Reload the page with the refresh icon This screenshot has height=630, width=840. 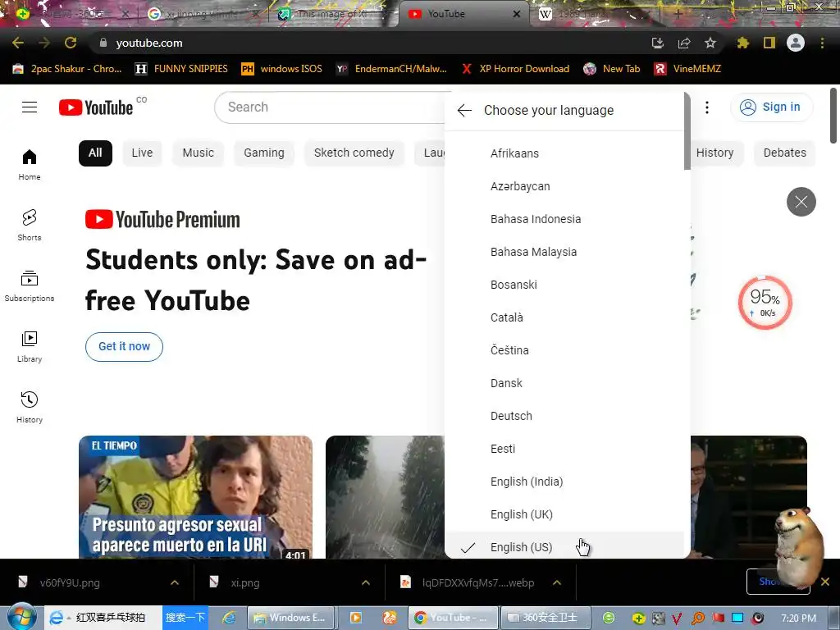tap(71, 43)
